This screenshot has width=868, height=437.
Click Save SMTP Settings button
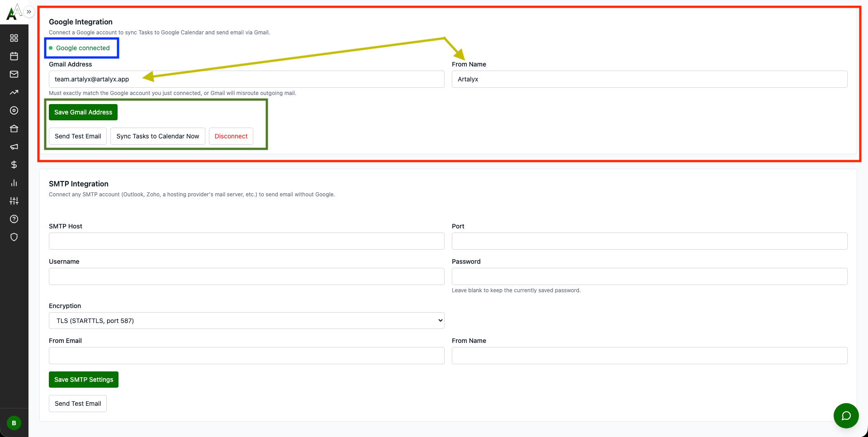[84, 380]
